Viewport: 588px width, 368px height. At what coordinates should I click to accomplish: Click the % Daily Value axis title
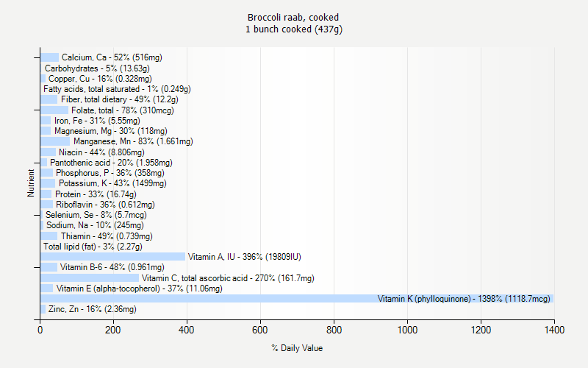click(x=297, y=348)
